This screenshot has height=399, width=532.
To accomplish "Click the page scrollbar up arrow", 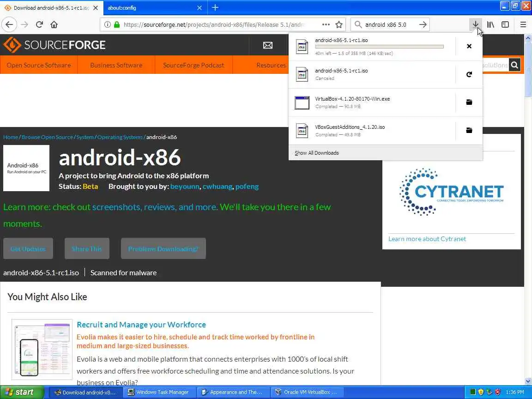I will tap(528, 38).
